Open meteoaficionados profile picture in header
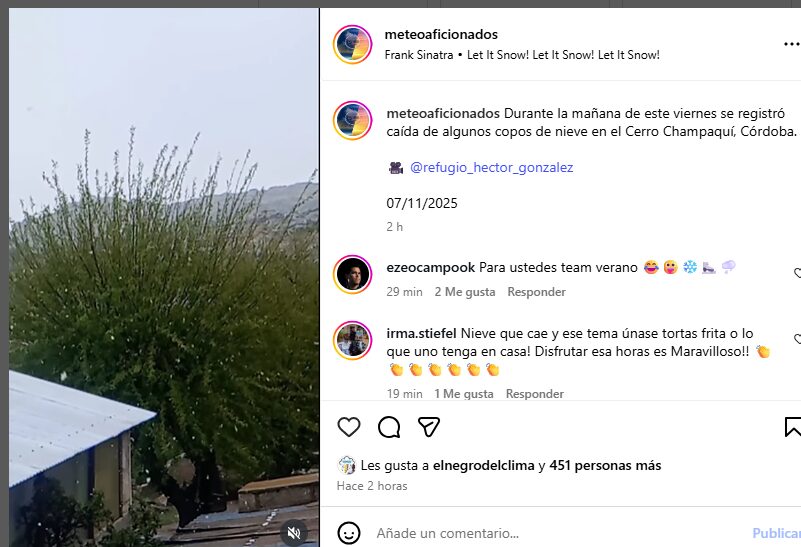Screen dimensions: 801x547 click(352, 44)
